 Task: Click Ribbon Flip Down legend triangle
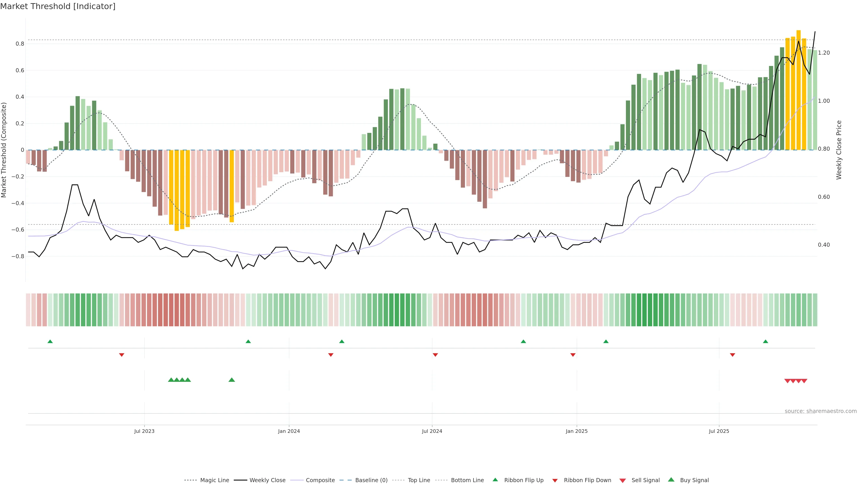(x=555, y=481)
